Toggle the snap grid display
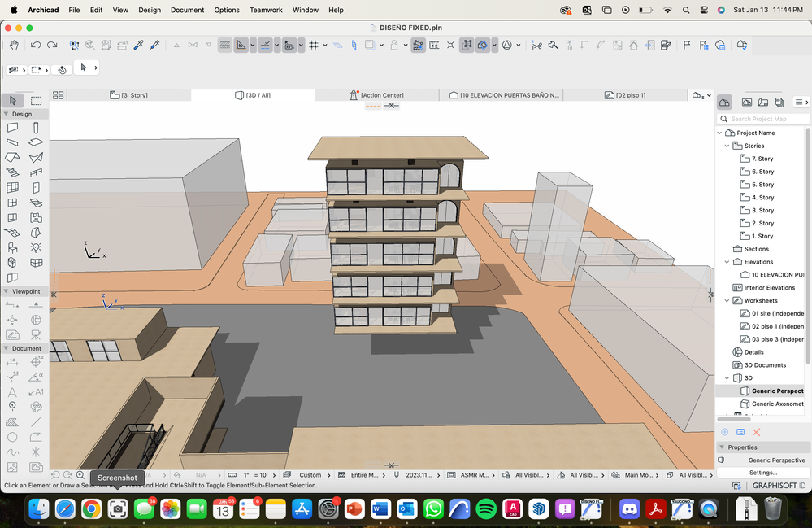Viewport: 812px width, 528px height. [315, 45]
